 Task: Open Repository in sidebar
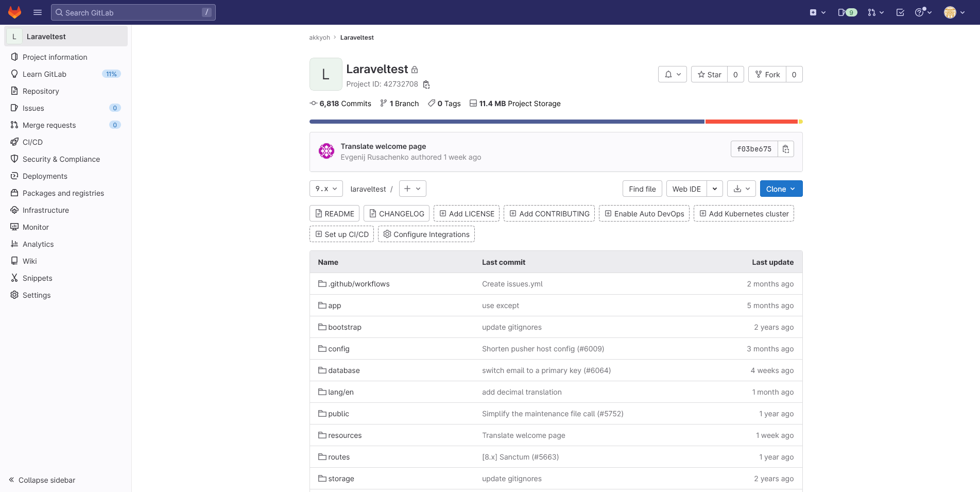(66, 91)
